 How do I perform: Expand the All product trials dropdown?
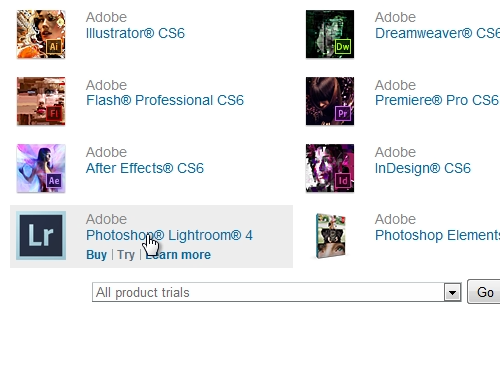point(277,292)
